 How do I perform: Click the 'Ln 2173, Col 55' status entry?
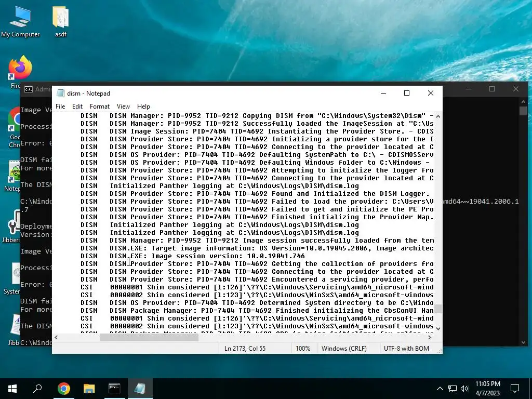click(245, 349)
